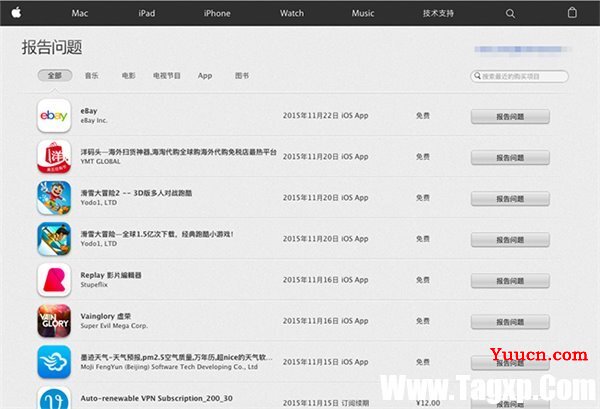Click the red YMT Global shopping bag icon
Image resolution: width=600 pixels, height=409 pixels.
(54, 156)
